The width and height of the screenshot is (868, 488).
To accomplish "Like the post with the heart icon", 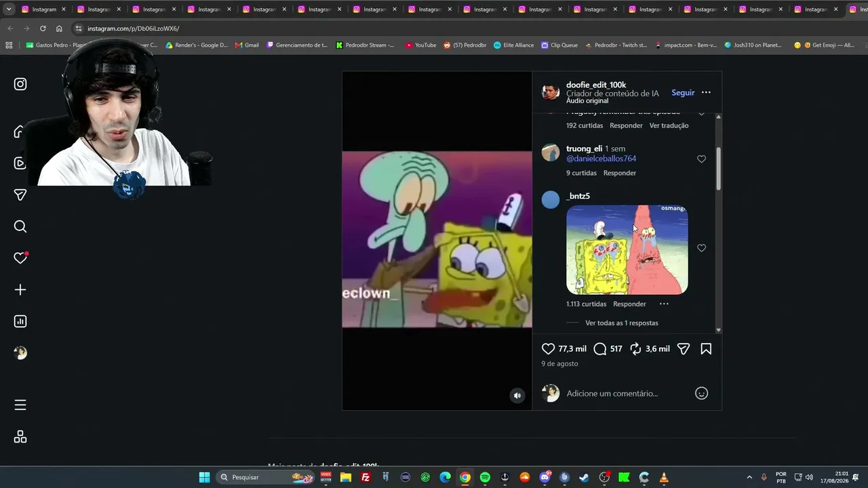I will (549, 349).
